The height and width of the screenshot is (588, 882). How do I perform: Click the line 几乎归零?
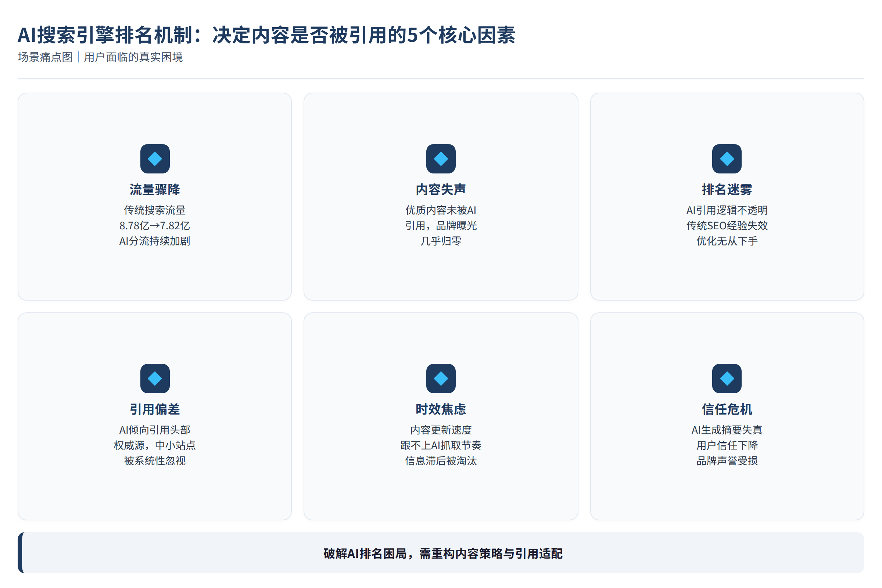click(441, 241)
